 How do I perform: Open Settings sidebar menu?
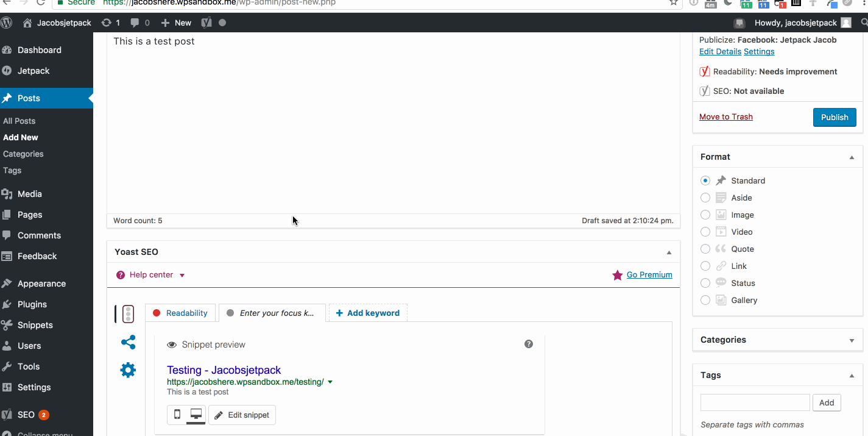pyautogui.click(x=34, y=387)
